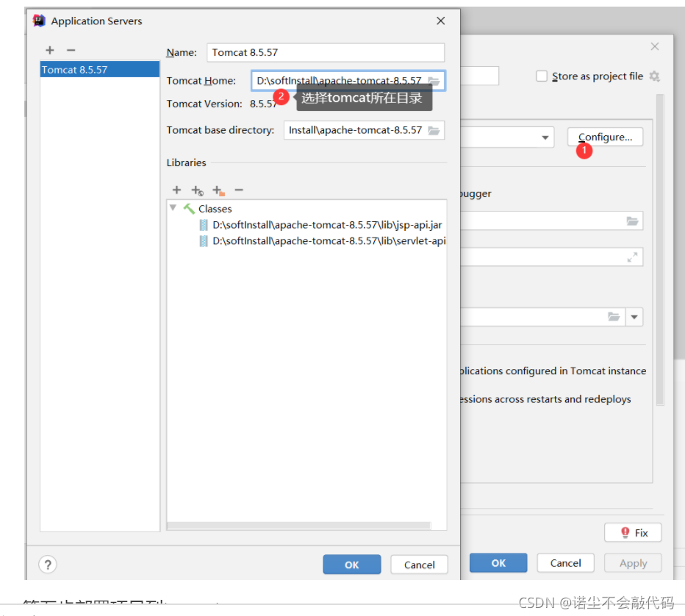Click Configure button in background dialog
The image size is (685, 616).
[x=605, y=137]
